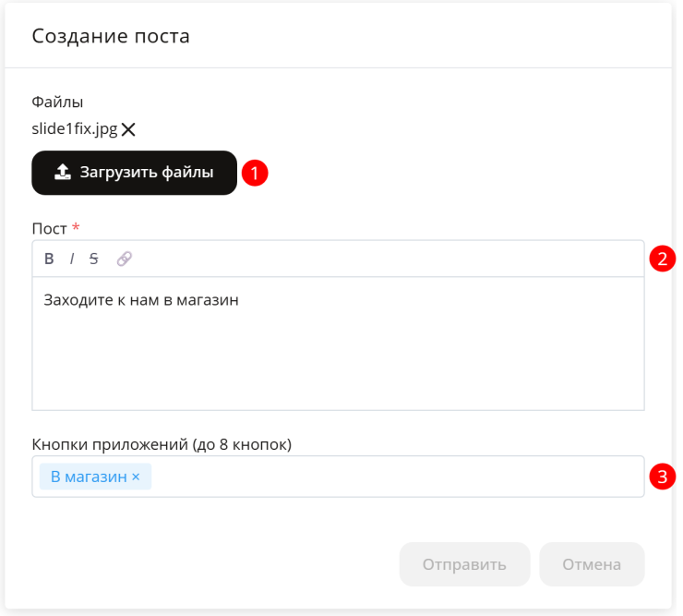The height and width of the screenshot is (616, 683).
Task: Click the Кнопки приложений (до 8 кнопок) label
Action: (x=162, y=444)
